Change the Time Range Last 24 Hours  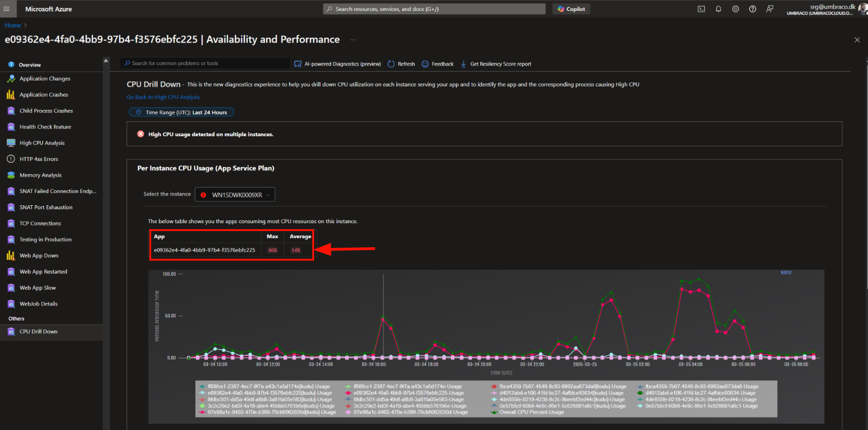click(x=181, y=112)
